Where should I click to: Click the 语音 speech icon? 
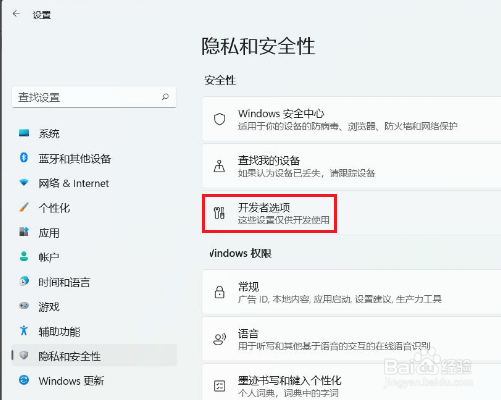[x=219, y=339]
